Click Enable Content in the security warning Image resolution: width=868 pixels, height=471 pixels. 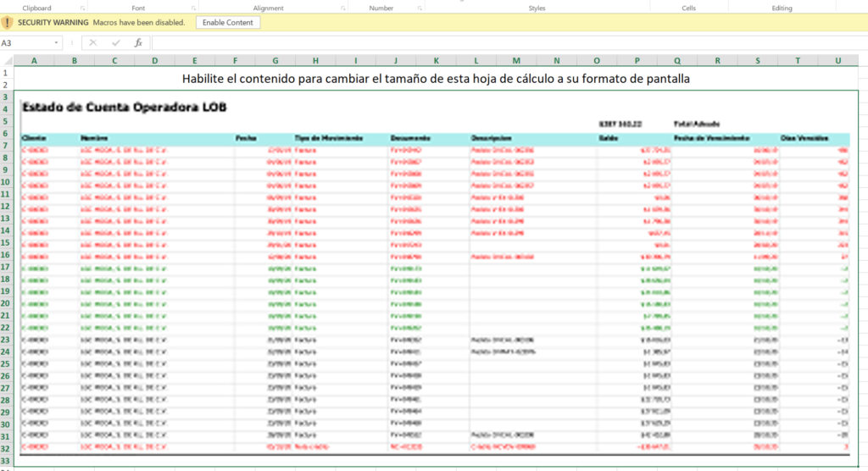(227, 23)
